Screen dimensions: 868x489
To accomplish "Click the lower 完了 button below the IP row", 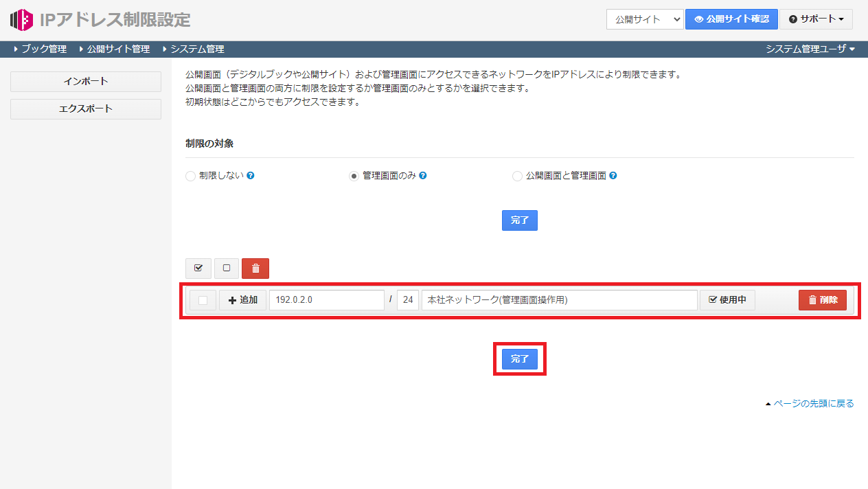I will 520,359.
